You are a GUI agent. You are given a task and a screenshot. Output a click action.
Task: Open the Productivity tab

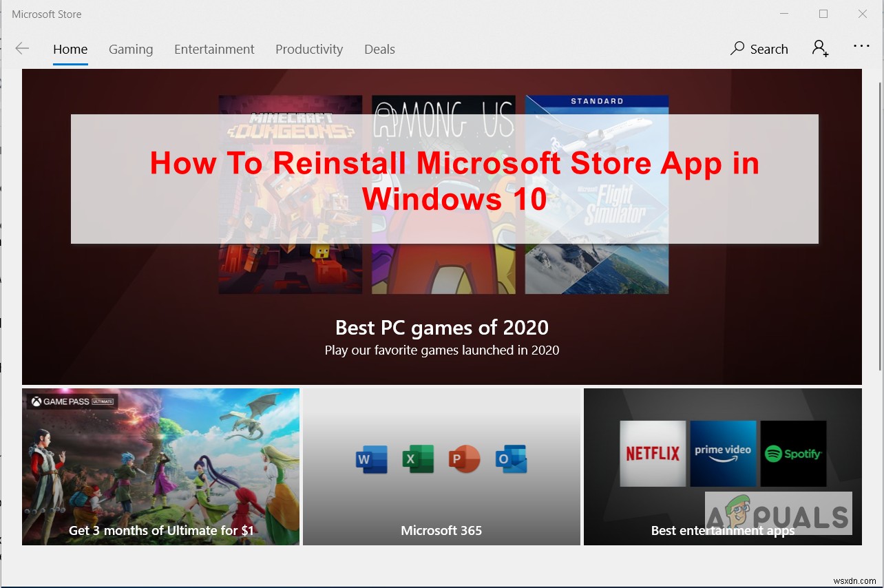(x=309, y=49)
